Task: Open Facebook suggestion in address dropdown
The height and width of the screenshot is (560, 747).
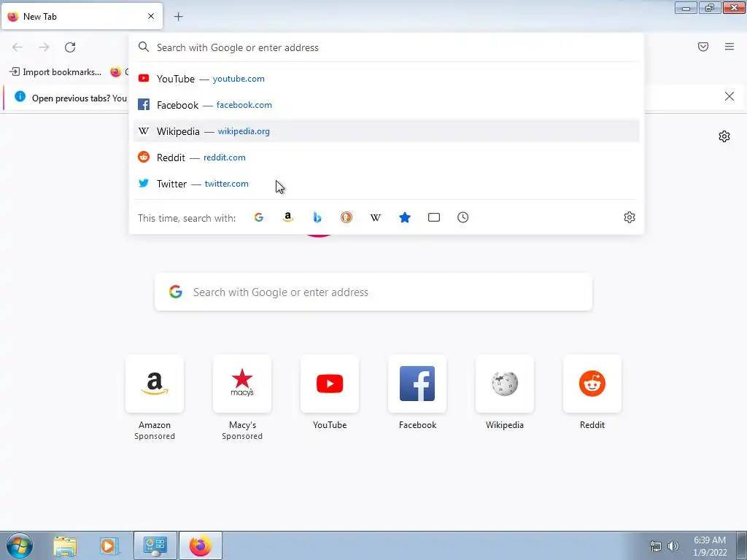Action: pos(386,105)
